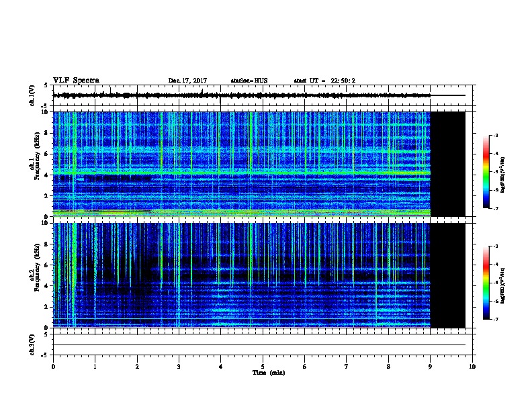Click time-axis tick label "8"

[x=388, y=367]
